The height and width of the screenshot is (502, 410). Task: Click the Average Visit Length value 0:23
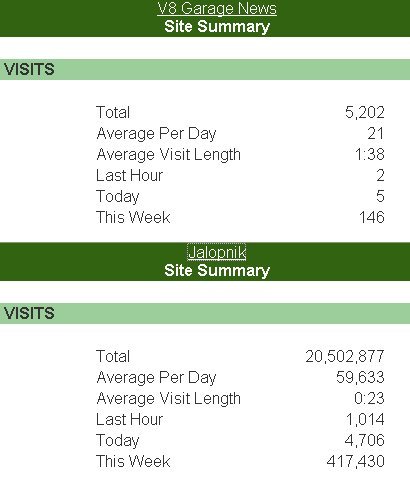click(369, 398)
